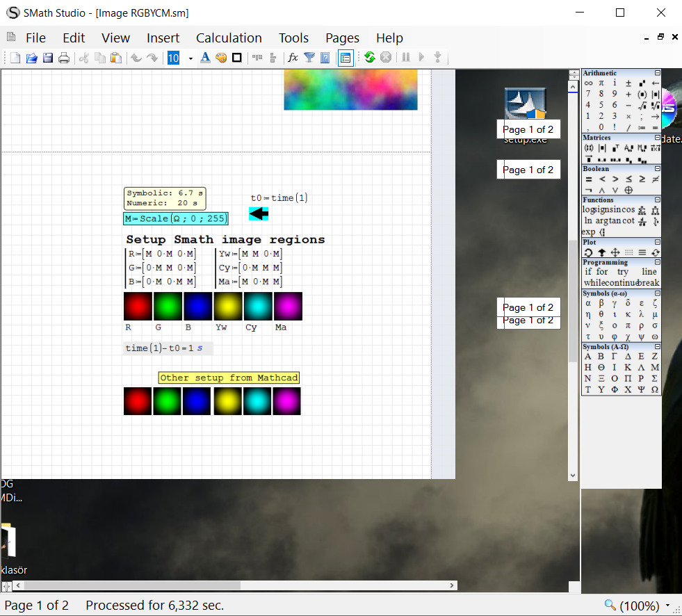Screen dimensions: 682x616
Task: Click the 'for' programming button
Action: point(602,272)
